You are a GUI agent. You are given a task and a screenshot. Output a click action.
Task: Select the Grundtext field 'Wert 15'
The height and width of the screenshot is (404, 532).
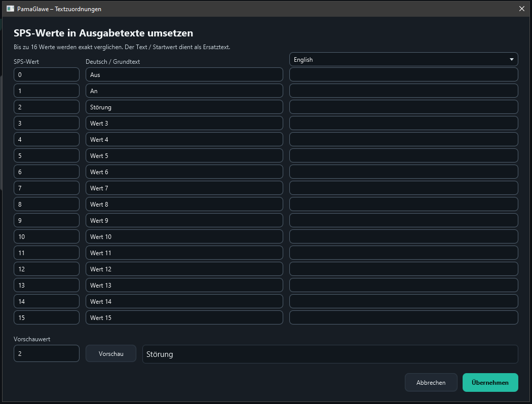tap(184, 317)
